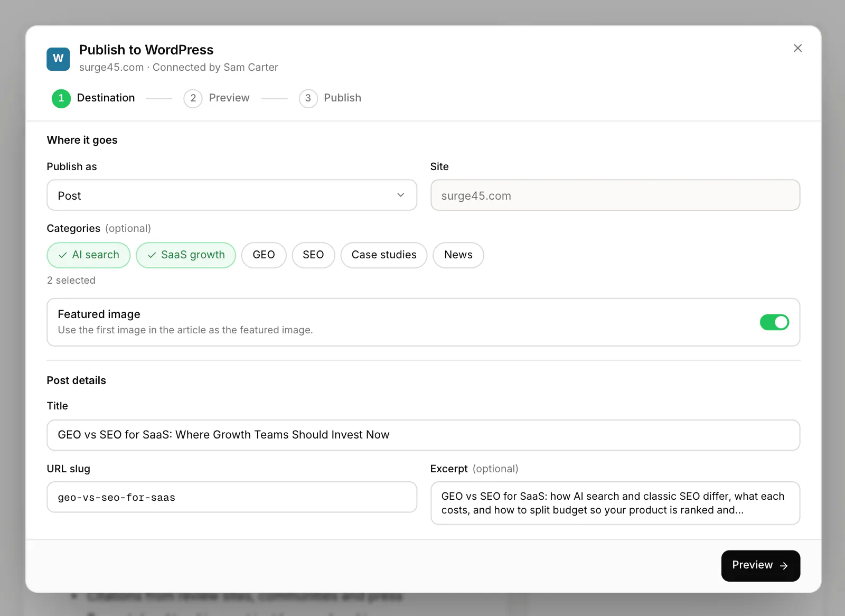Turn off the Featured image switch
This screenshot has width=845, height=616.
[x=774, y=322]
